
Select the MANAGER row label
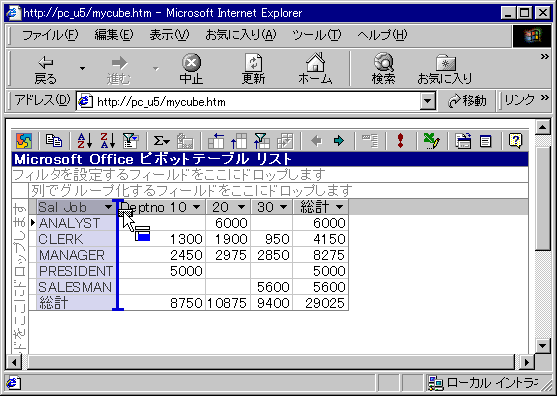(72, 255)
